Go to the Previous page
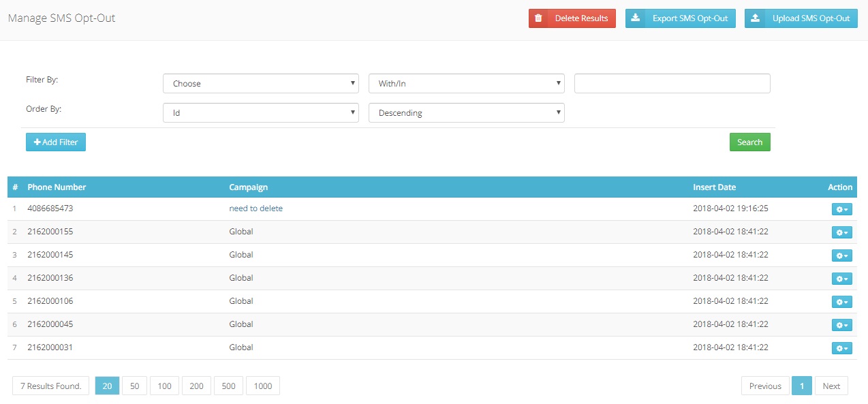The height and width of the screenshot is (404, 868). click(x=765, y=386)
